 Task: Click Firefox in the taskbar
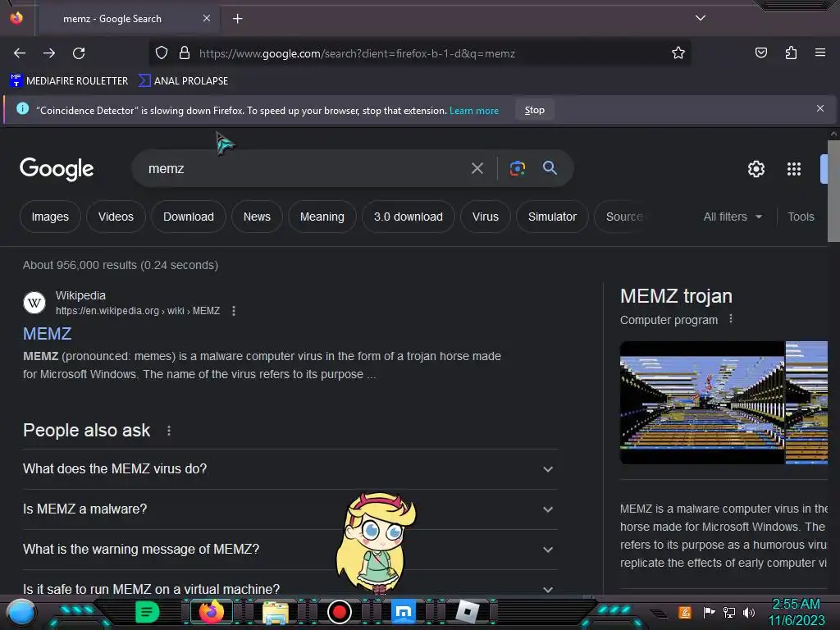tap(211, 612)
